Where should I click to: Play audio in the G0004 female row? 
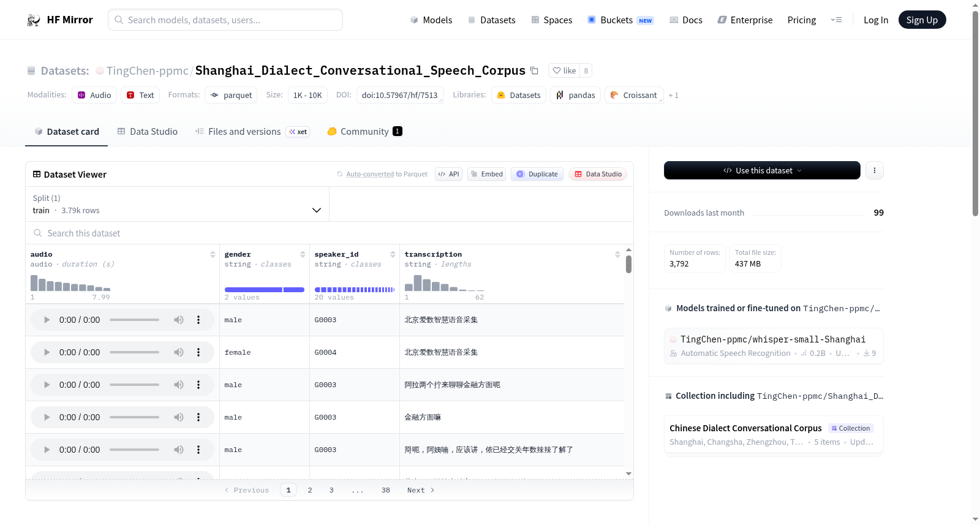click(47, 352)
